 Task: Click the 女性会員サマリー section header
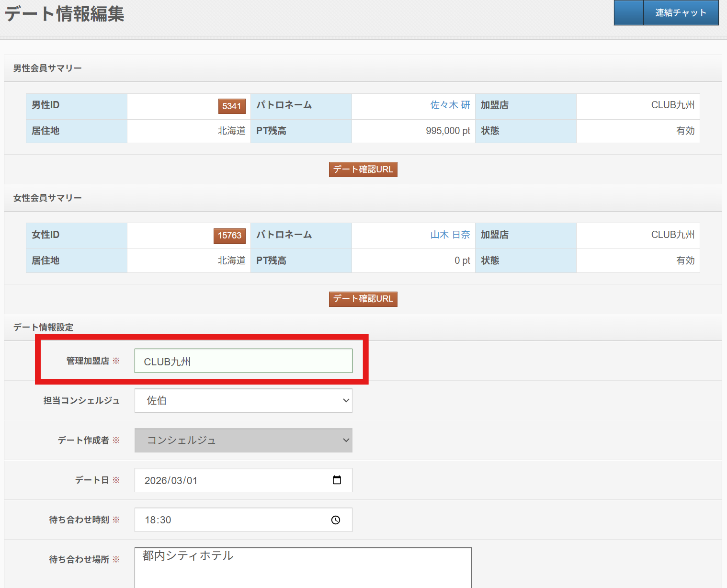tap(47, 198)
